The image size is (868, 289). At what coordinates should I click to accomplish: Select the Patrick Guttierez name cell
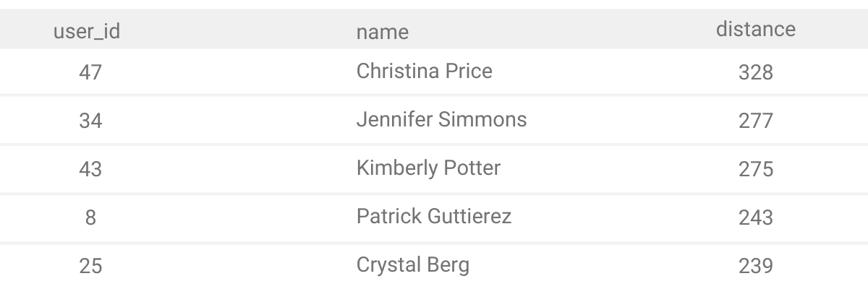tap(434, 216)
